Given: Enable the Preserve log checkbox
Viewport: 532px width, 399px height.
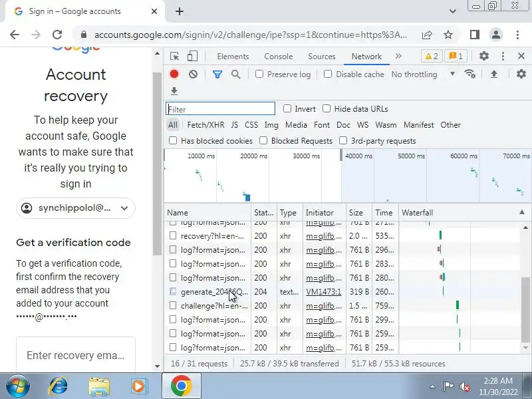Looking at the screenshot, I should (x=259, y=74).
